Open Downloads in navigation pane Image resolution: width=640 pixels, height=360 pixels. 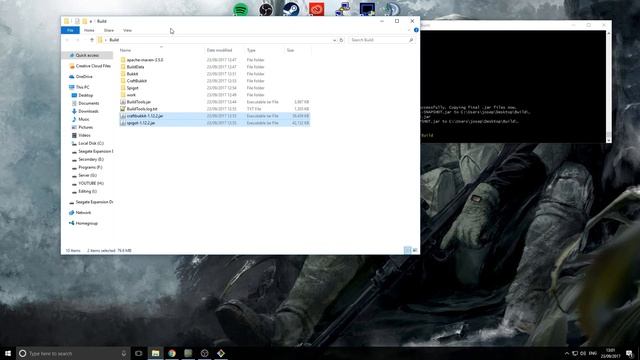(x=88, y=111)
